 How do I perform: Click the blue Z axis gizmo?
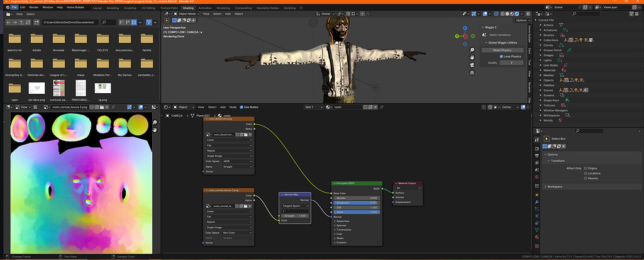click(x=465, y=28)
